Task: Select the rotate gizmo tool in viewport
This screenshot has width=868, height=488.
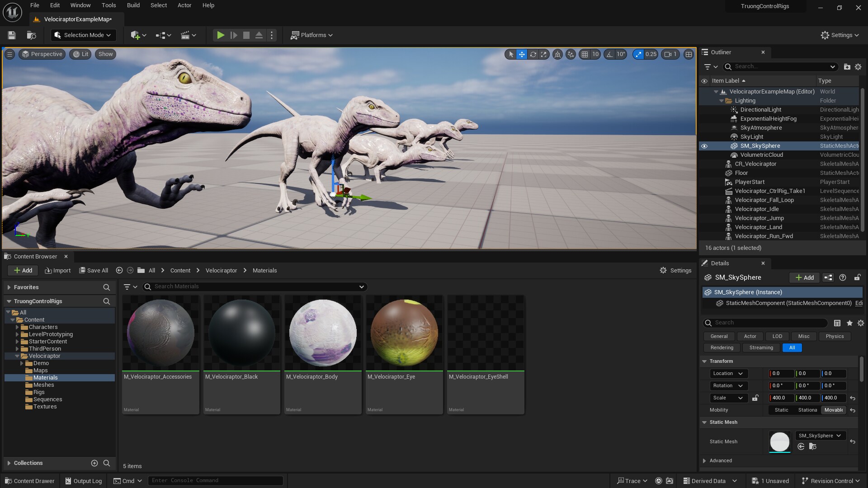Action: pos(533,54)
